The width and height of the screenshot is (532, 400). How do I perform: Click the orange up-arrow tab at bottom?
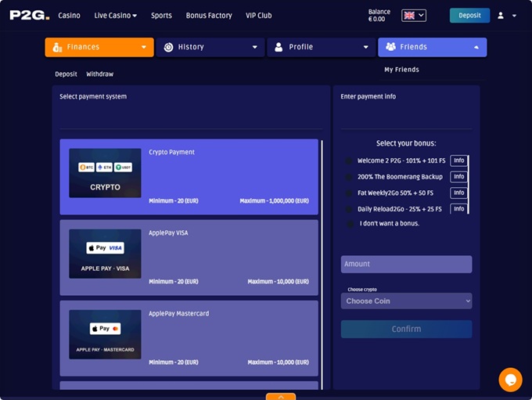tap(281, 397)
